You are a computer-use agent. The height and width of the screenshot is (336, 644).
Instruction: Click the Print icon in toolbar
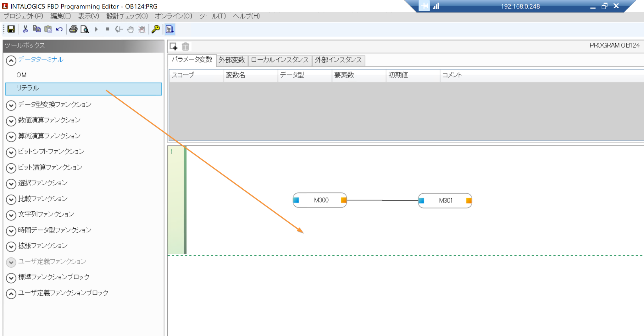tap(73, 29)
